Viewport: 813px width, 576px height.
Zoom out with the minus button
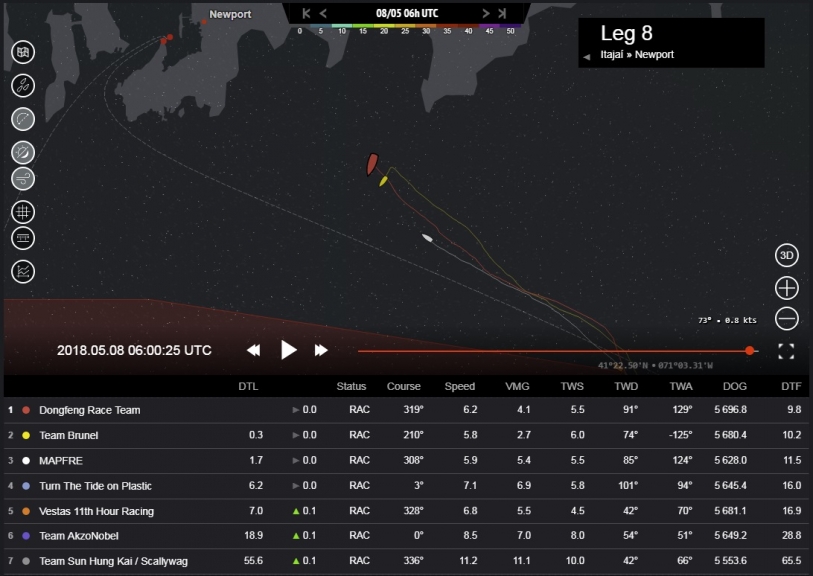(x=787, y=318)
